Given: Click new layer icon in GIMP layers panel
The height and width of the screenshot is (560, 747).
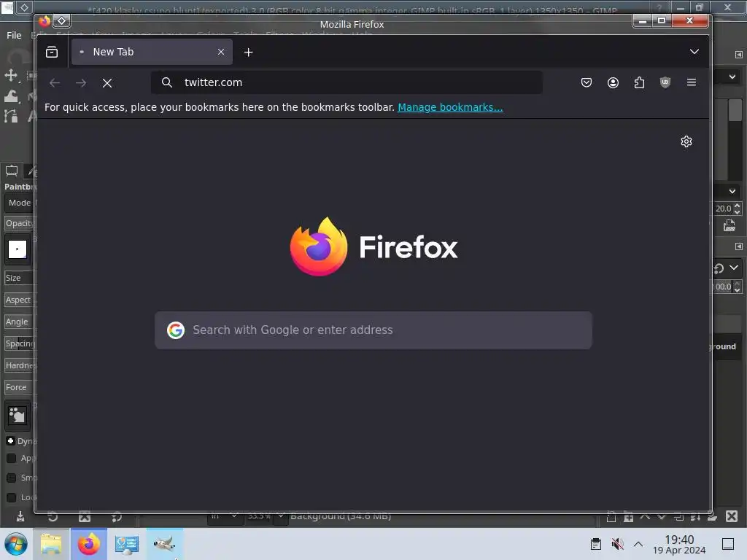Looking at the screenshot, I should [612, 517].
